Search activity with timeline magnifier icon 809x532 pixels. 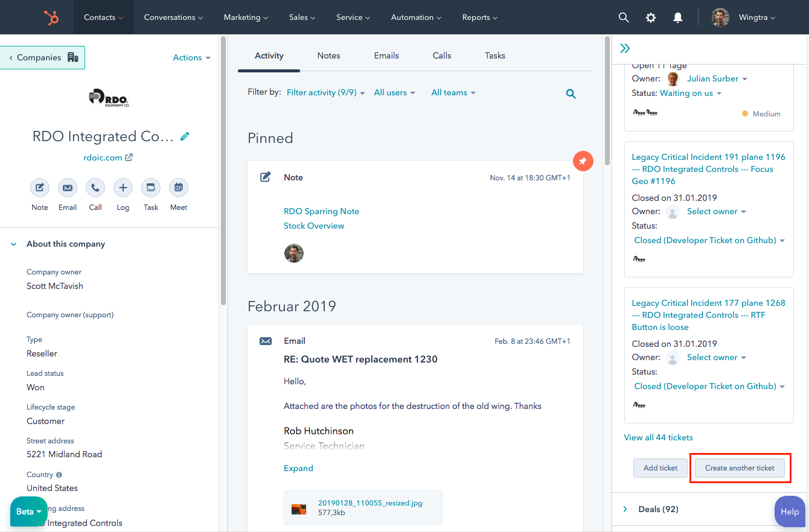click(x=571, y=93)
